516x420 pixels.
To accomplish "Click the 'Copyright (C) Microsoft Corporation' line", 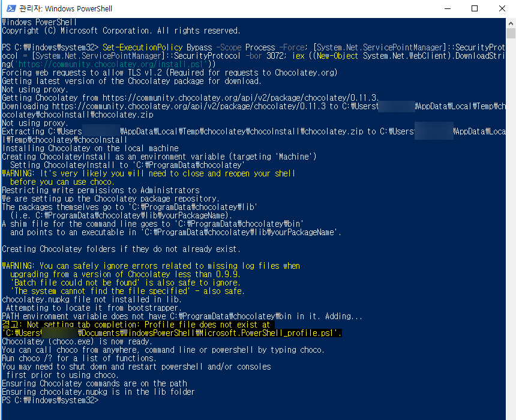I will (x=121, y=31).
